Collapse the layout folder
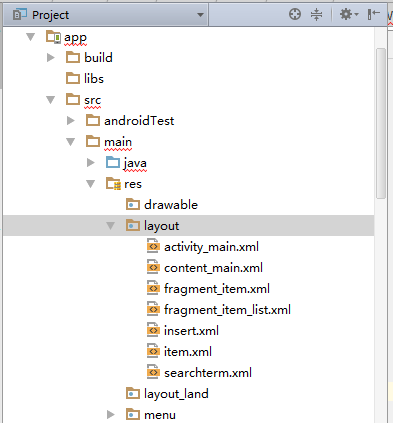Viewport: 393px width, 423px height. 110,226
